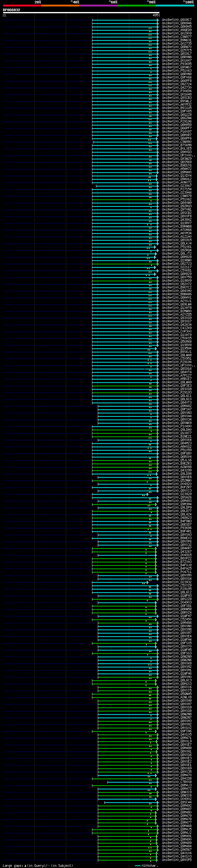
Task: Click the UniRef100_Q9SWG7 entry
Action: 176,67
